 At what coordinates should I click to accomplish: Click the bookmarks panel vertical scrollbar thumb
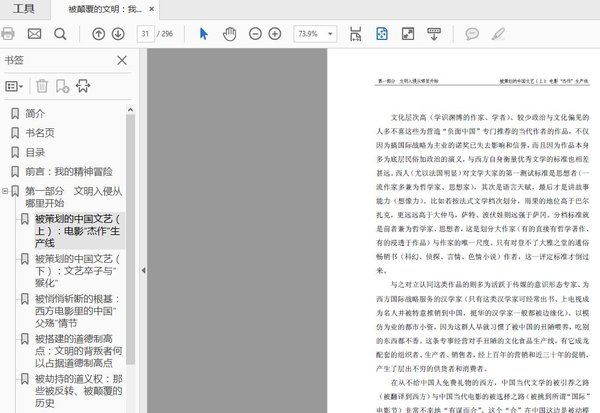[130, 240]
